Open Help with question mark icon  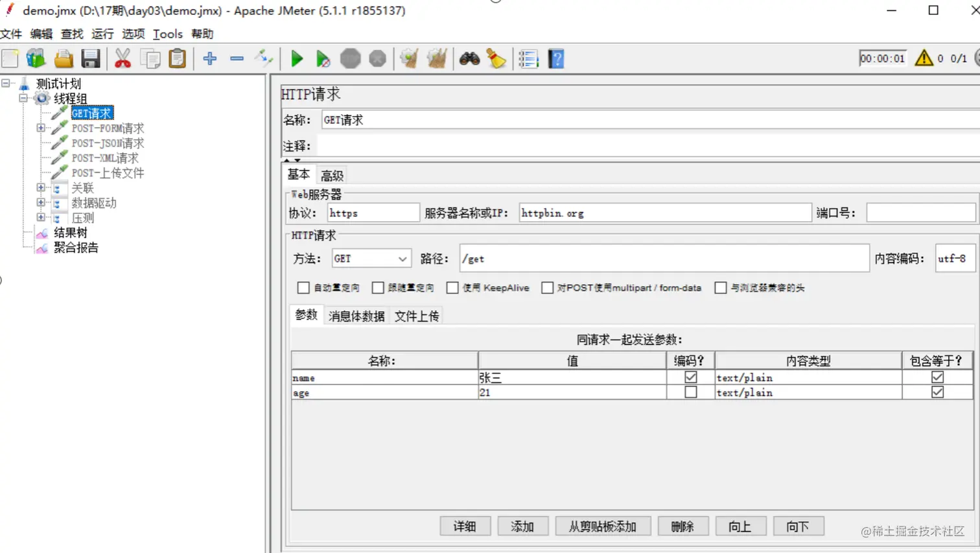[556, 59]
